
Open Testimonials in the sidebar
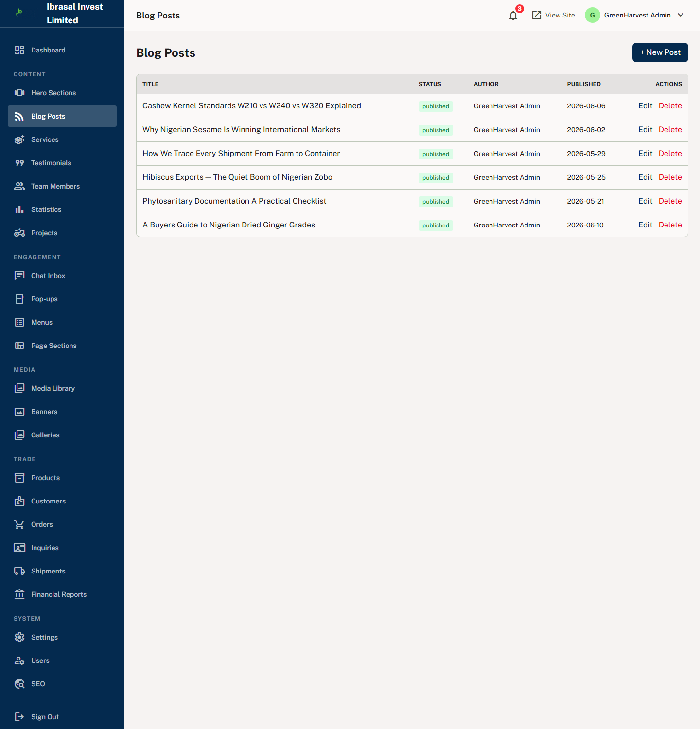tap(62, 163)
